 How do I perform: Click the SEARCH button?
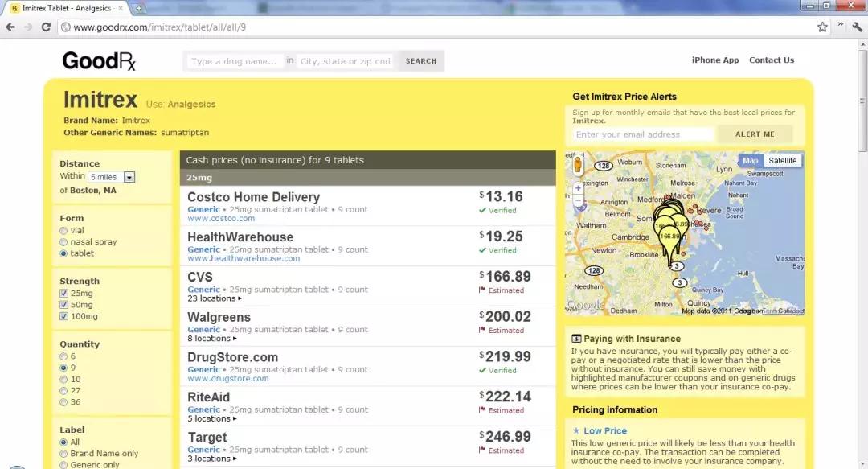(x=420, y=61)
